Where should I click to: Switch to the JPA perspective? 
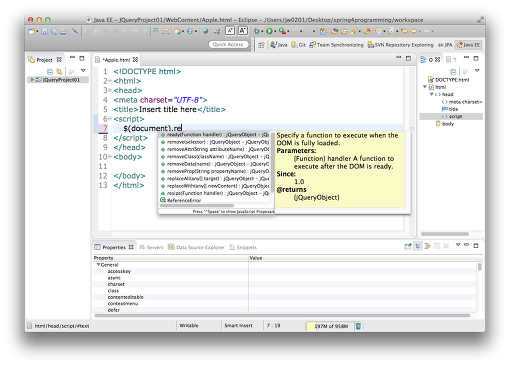click(445, 45)
